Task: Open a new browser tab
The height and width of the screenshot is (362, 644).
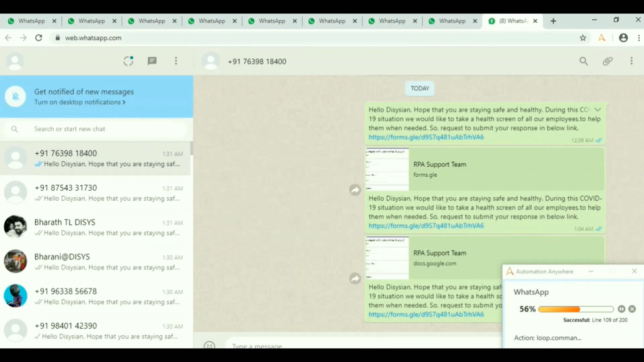Action: (553, 21)
